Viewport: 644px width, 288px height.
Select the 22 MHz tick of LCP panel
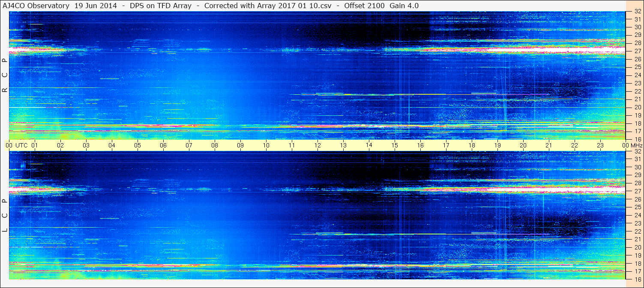coord(638,231)
